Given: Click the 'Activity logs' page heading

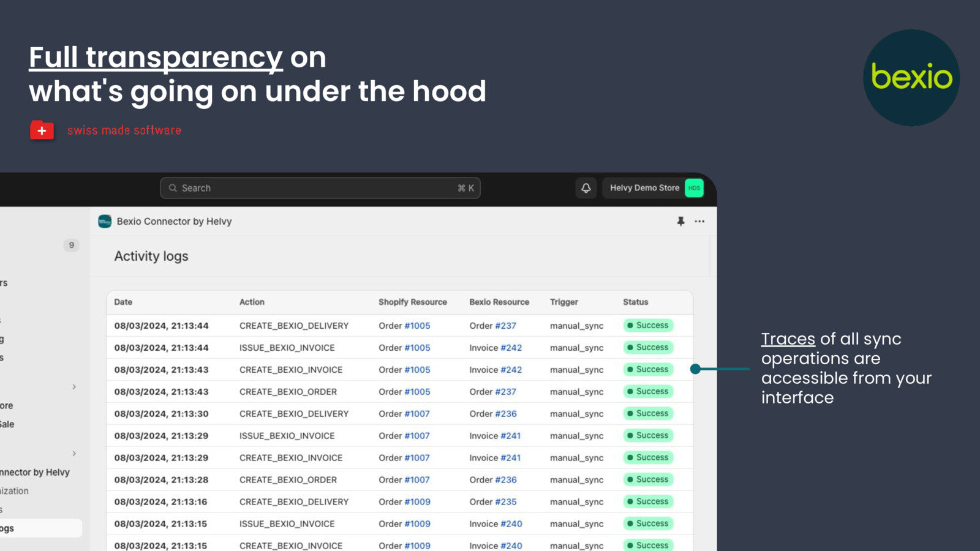Looking at the screenshot, I should (151, 257).
